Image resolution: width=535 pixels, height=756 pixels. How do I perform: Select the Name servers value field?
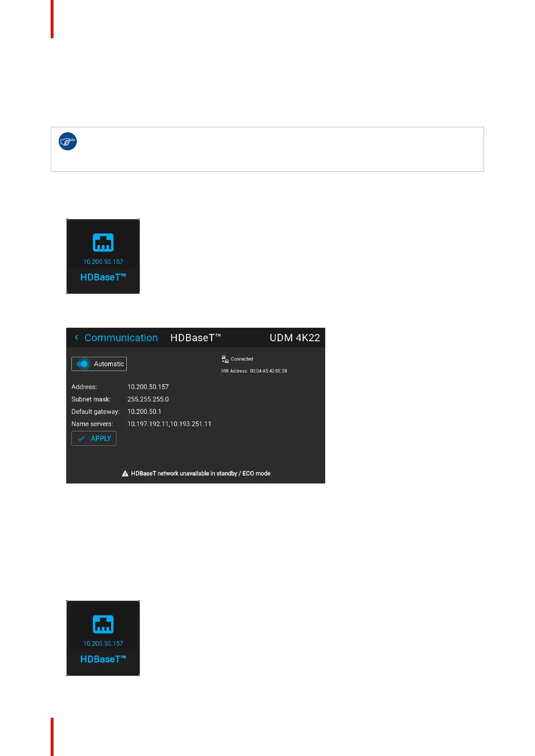pos(169,424)
